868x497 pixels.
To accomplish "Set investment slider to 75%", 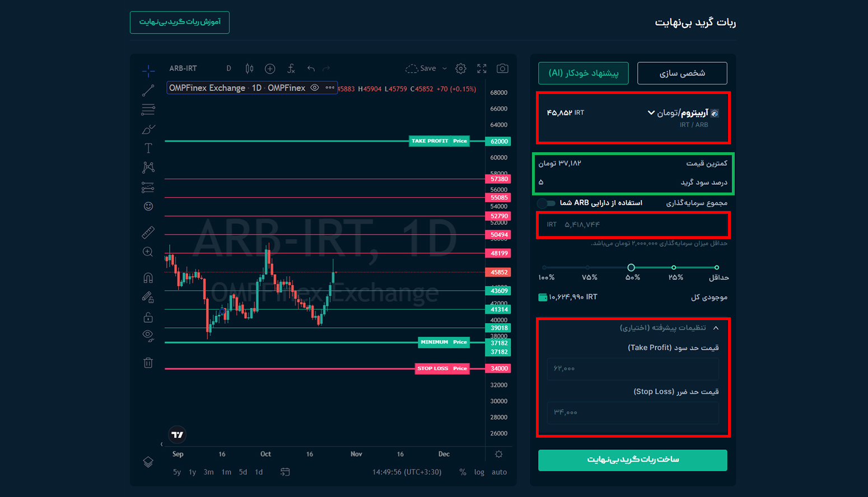I will click(587, 268).
